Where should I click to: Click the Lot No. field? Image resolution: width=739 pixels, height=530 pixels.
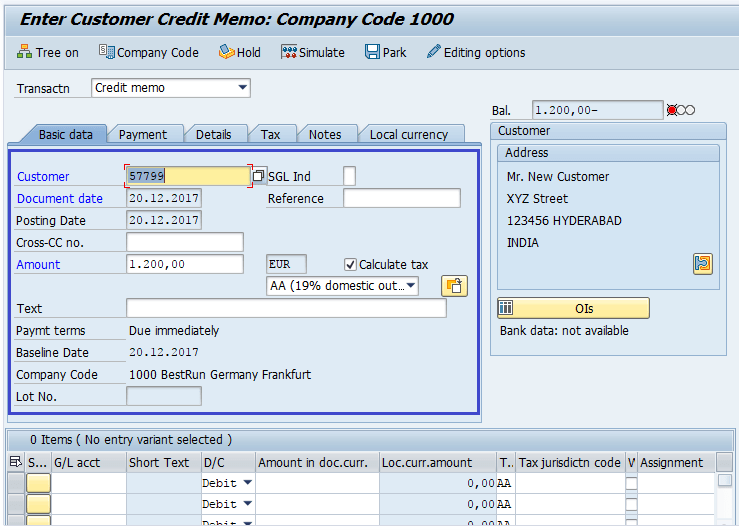[164, 396]
